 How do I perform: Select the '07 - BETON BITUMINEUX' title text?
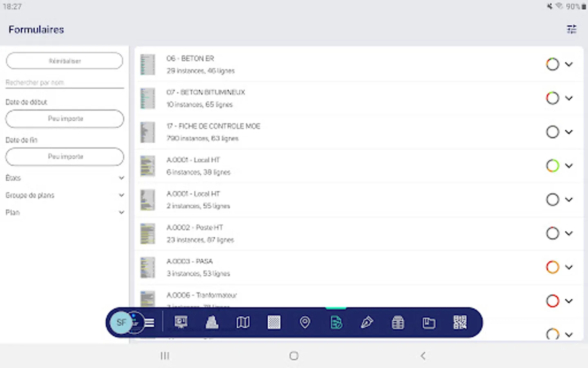point(205,92)
